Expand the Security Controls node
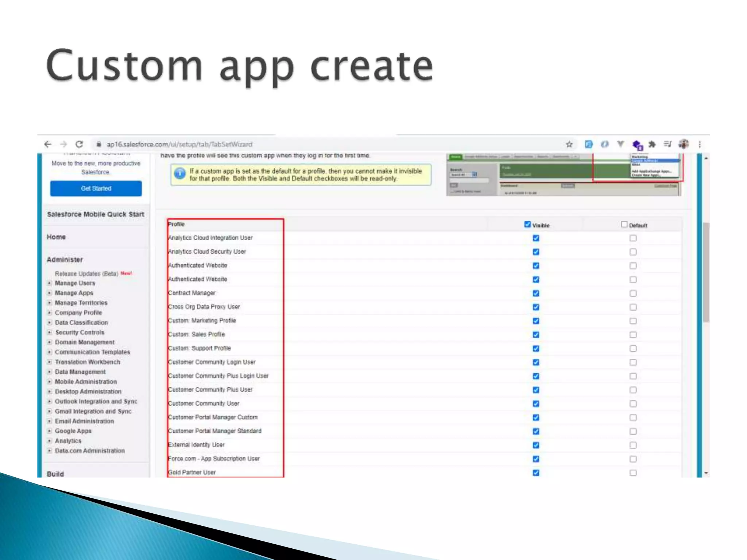This screenshot has width=747, height=560. 50,332
